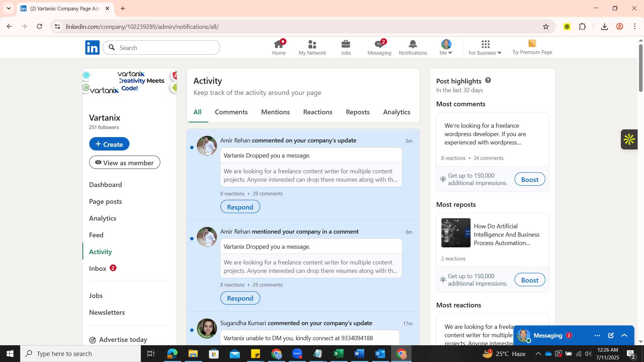
Task: Open browser Downloads icon
Action: point(604,26)
